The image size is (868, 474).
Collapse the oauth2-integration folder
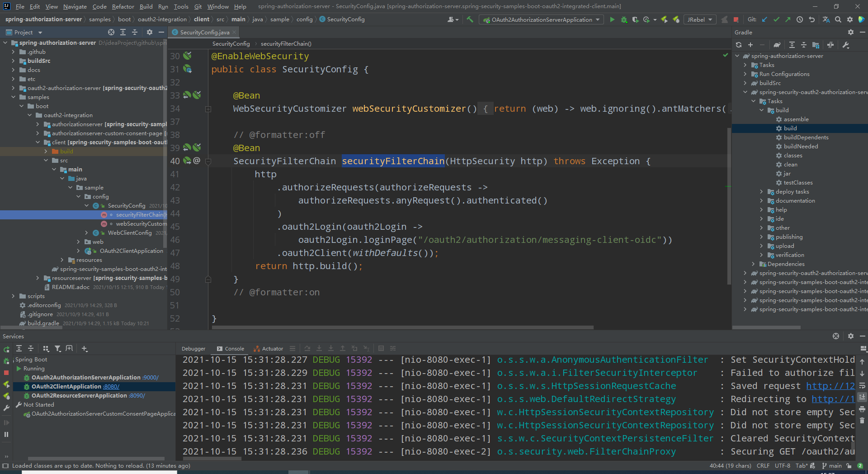pyautogui.click(x=29, y=115)
